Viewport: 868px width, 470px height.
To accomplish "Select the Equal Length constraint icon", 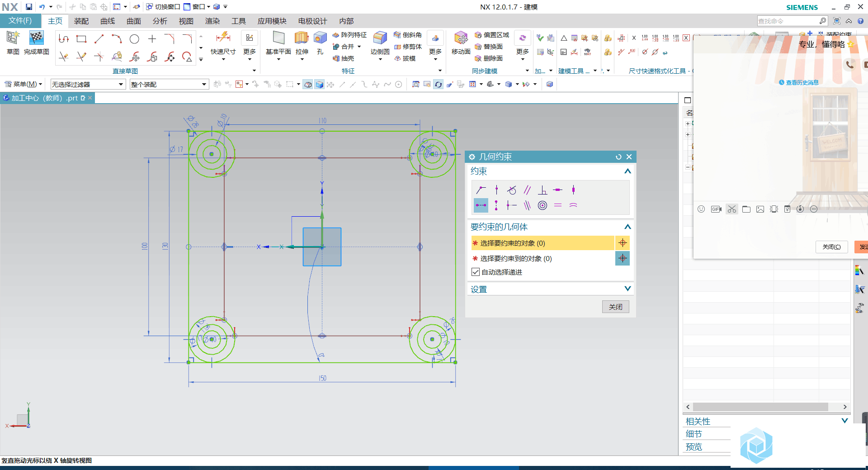I will [558, 205].
